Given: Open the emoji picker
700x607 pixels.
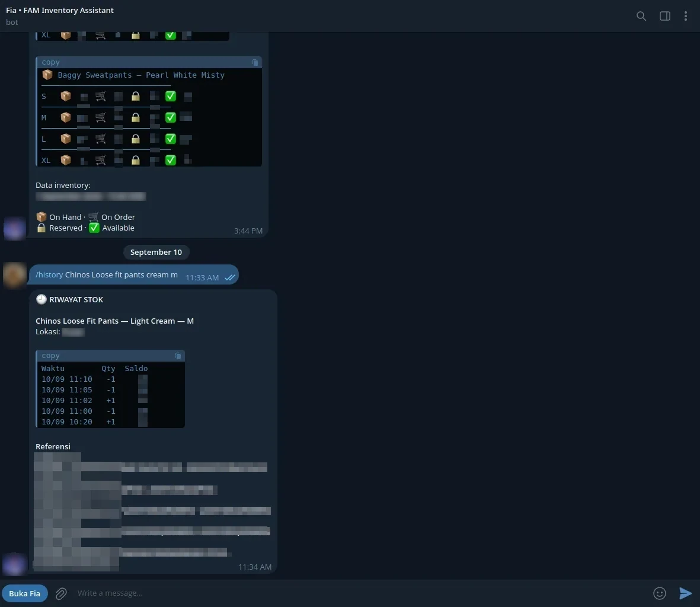Looking at the screenshot, I should tap(659, 593).
